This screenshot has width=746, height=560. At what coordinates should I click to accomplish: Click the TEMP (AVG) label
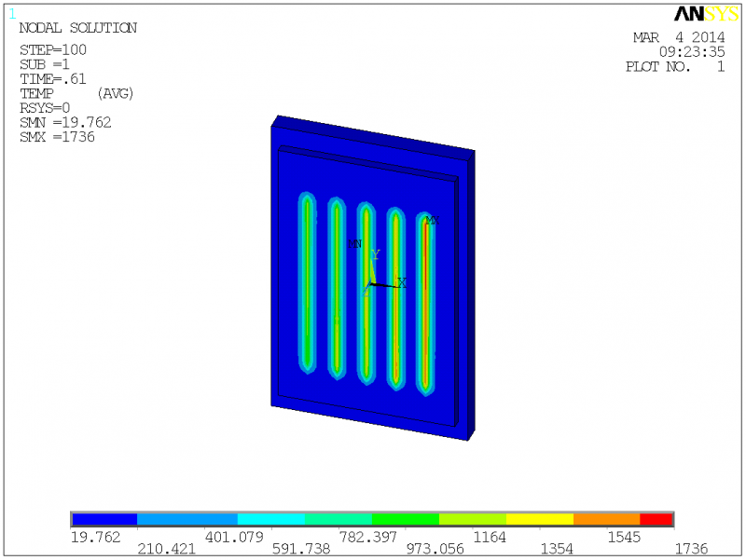[x=76, y=94]
